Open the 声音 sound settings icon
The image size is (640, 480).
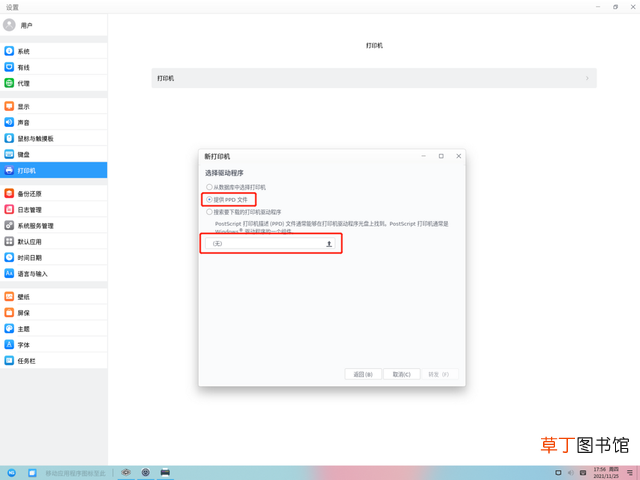coord(9,122)
